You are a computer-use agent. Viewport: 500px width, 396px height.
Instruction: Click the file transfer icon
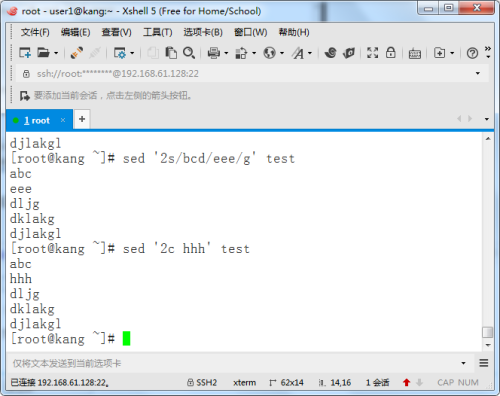(x=241, y=53)
